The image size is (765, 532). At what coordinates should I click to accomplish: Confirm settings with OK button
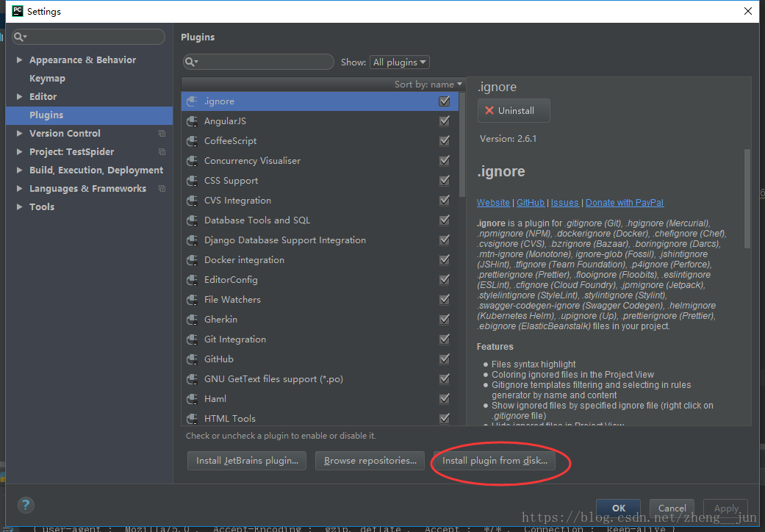(618, 508)
